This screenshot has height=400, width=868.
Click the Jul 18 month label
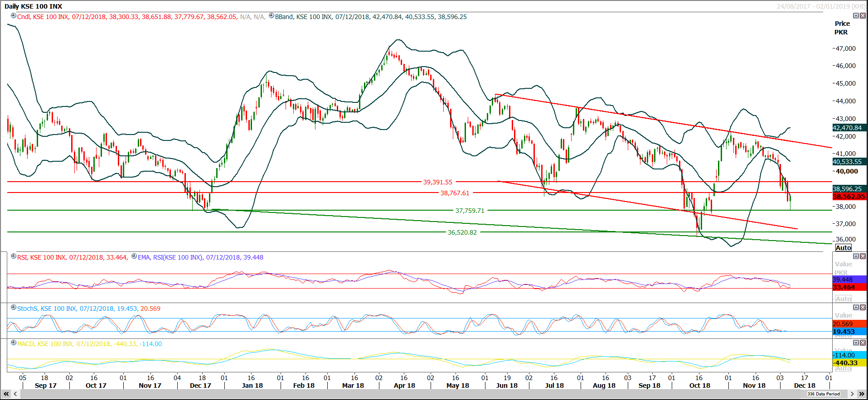pyautogui.click(x=554, y=386)
